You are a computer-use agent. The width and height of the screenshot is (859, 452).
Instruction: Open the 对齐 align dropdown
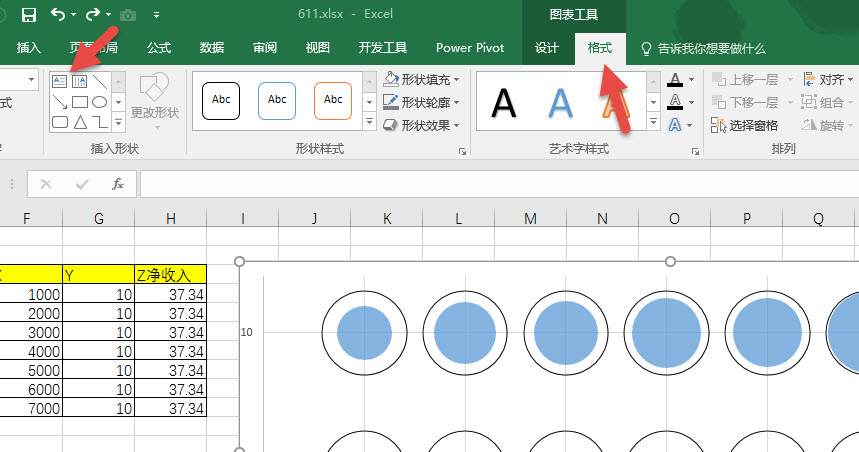828,79
